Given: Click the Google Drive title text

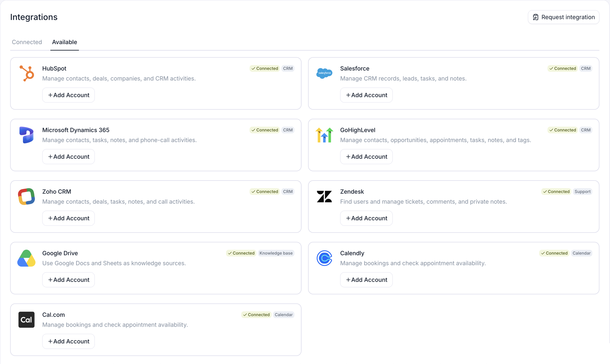Looking at the screenshot, I should [x=60, y=253].
